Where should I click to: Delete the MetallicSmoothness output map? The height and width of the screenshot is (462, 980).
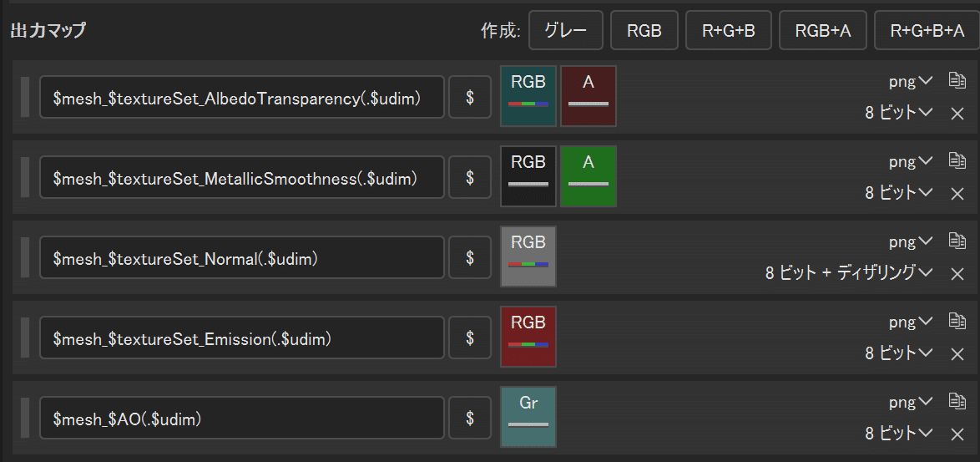957,194
